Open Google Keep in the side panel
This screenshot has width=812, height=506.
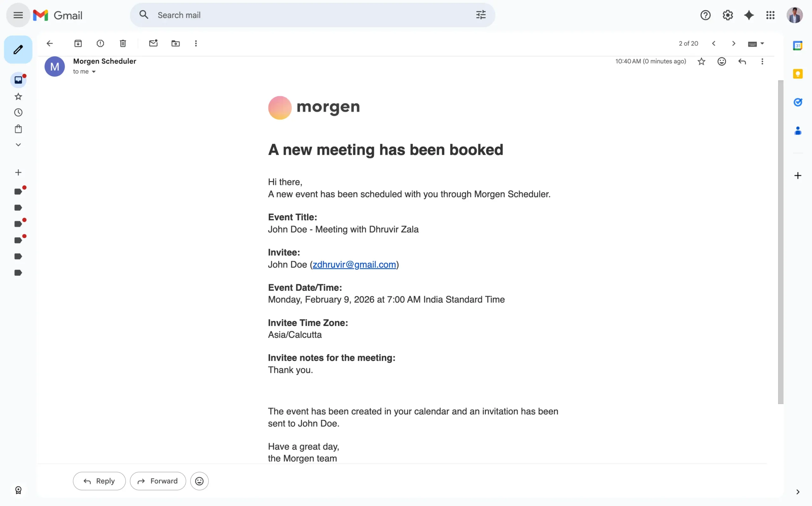798,74
